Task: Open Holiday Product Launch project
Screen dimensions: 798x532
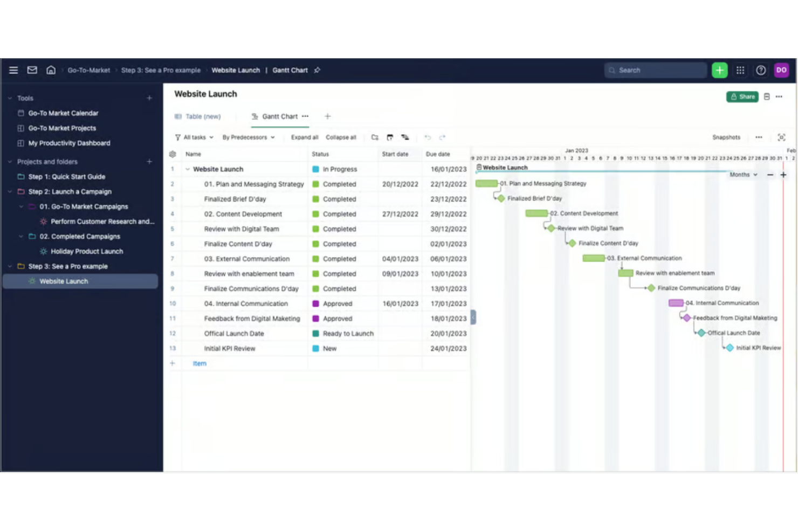Action: 87,251
